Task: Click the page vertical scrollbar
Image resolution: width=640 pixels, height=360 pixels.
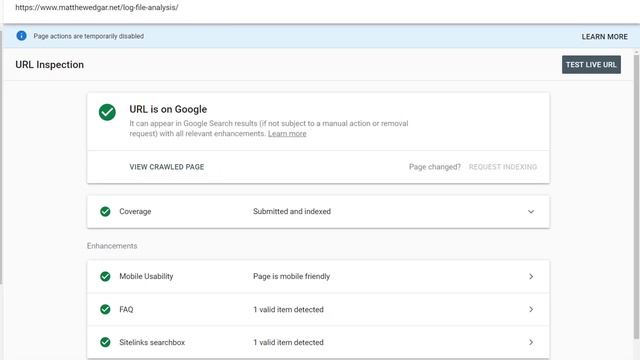Action: click(636, 196)
